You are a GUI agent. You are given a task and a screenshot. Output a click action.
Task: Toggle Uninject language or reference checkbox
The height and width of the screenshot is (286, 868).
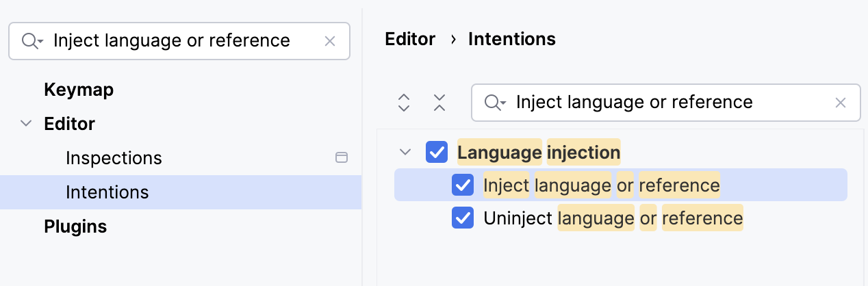click(x=463, y=219)
